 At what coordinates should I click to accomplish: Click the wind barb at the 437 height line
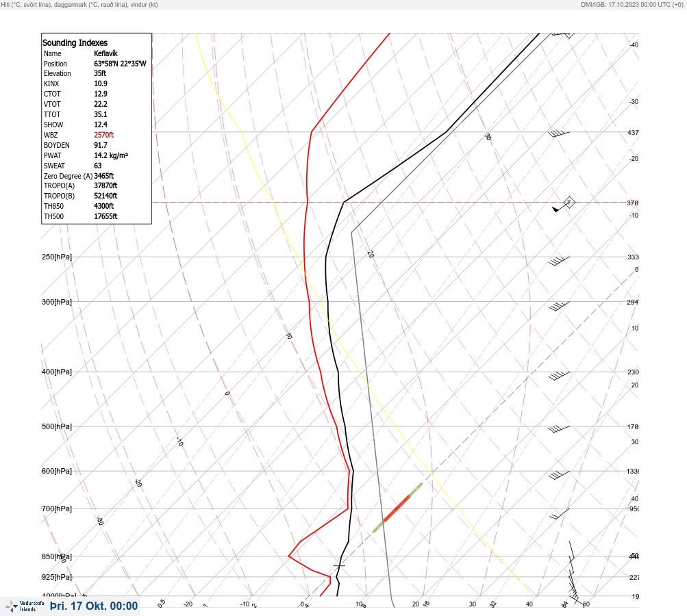tap(559, 133)
